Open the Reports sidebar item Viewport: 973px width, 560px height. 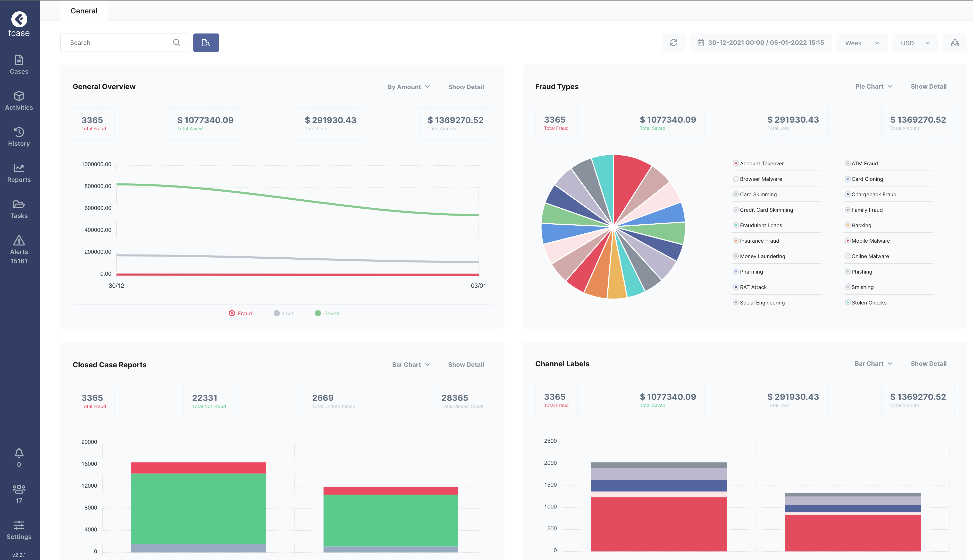[19, 173]
